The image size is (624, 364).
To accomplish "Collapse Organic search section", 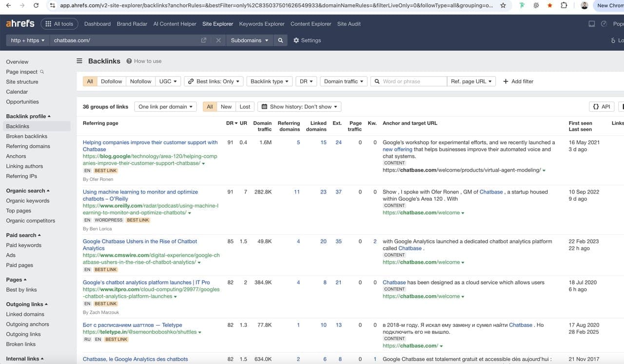I will (x=28, y=191).
